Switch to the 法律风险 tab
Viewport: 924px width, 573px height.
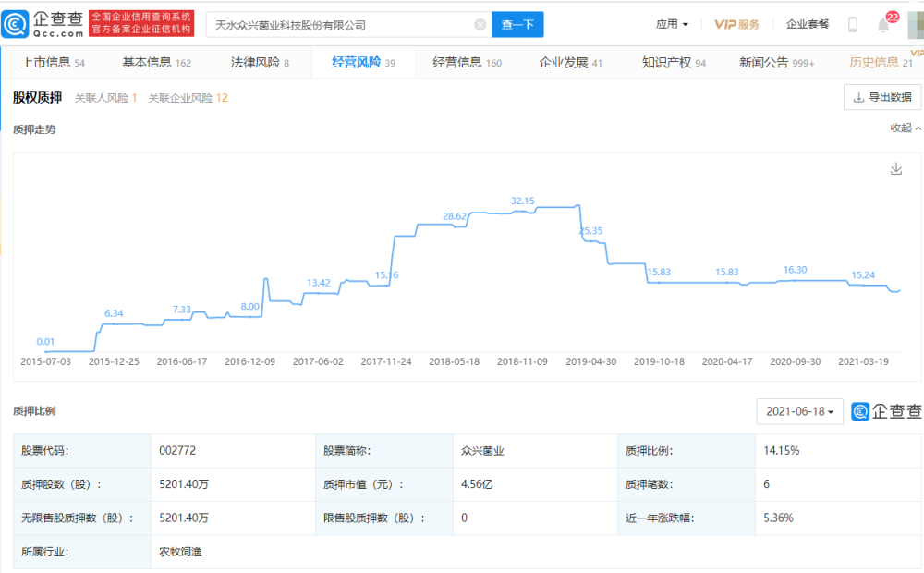click(260, 63)
